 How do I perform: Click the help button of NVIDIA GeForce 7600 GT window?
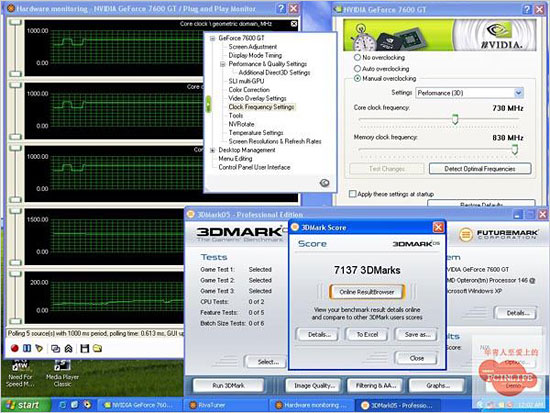click(x=527, y=9)
